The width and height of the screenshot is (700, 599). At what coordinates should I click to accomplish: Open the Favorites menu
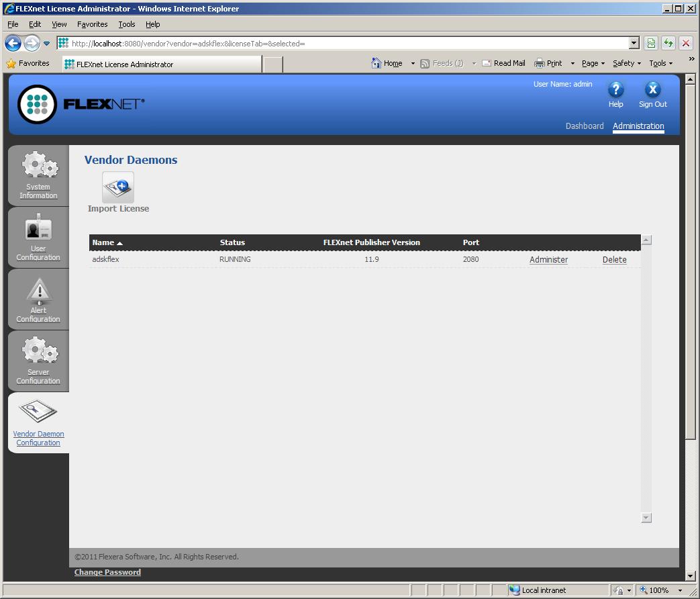coord(92,24)
